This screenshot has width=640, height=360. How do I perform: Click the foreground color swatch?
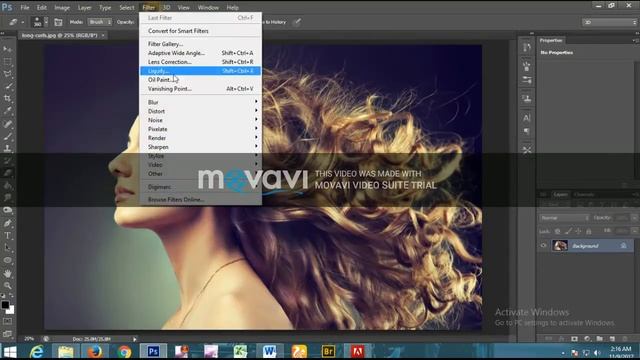pyautogui.click(x=5, y=305)
